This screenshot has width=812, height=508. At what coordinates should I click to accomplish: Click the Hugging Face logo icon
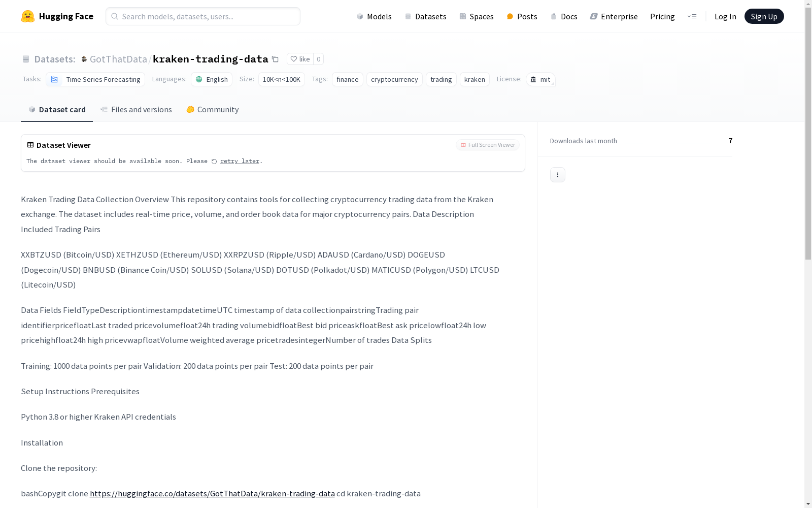tap(28, 16)
